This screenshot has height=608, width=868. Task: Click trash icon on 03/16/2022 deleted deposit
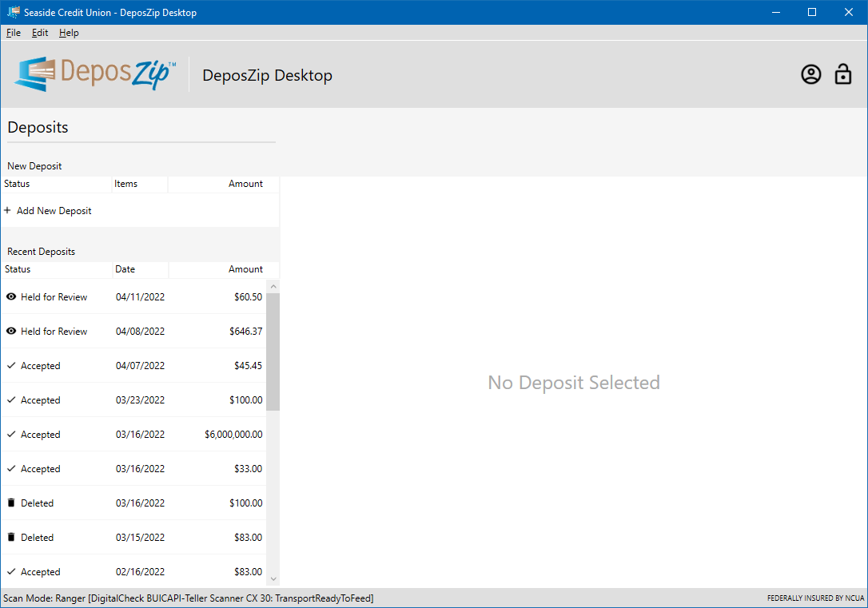coord(11,503)
